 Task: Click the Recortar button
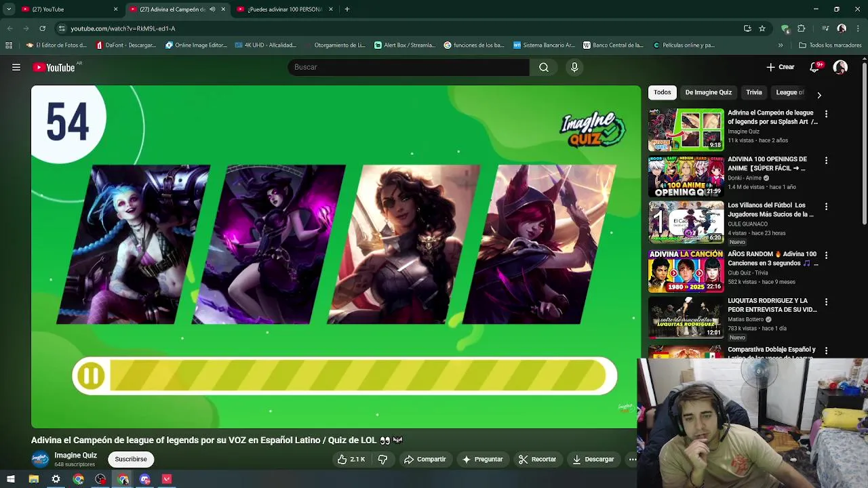point(537,459)
